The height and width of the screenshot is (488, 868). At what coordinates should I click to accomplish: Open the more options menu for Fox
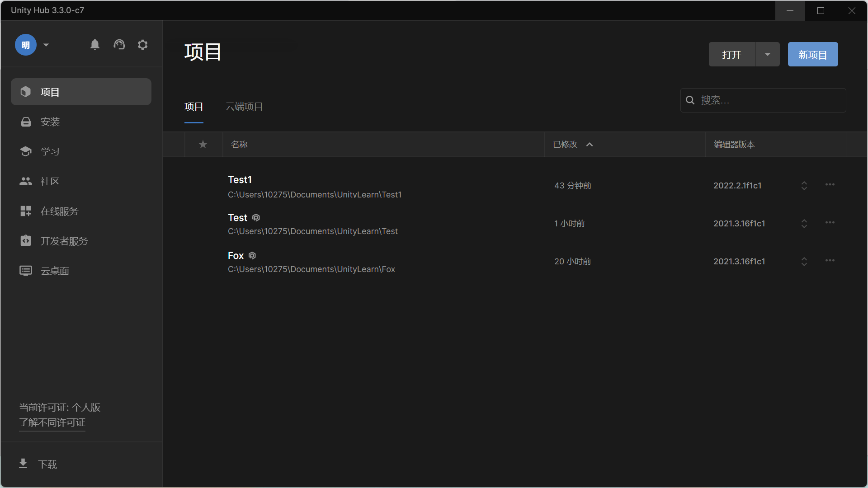point(830,261)
